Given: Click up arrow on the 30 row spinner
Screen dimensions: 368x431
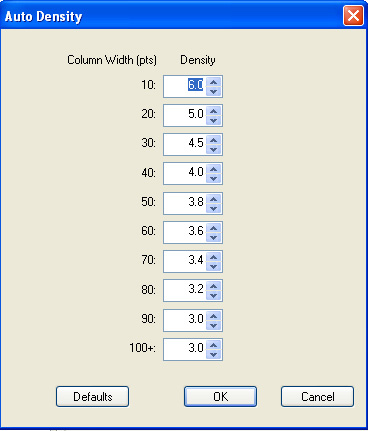Looking at the screenshot, I should 213,140.
